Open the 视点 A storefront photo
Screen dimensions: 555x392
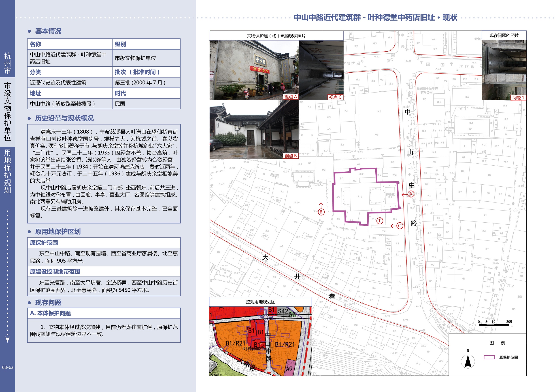click(254, 70)
